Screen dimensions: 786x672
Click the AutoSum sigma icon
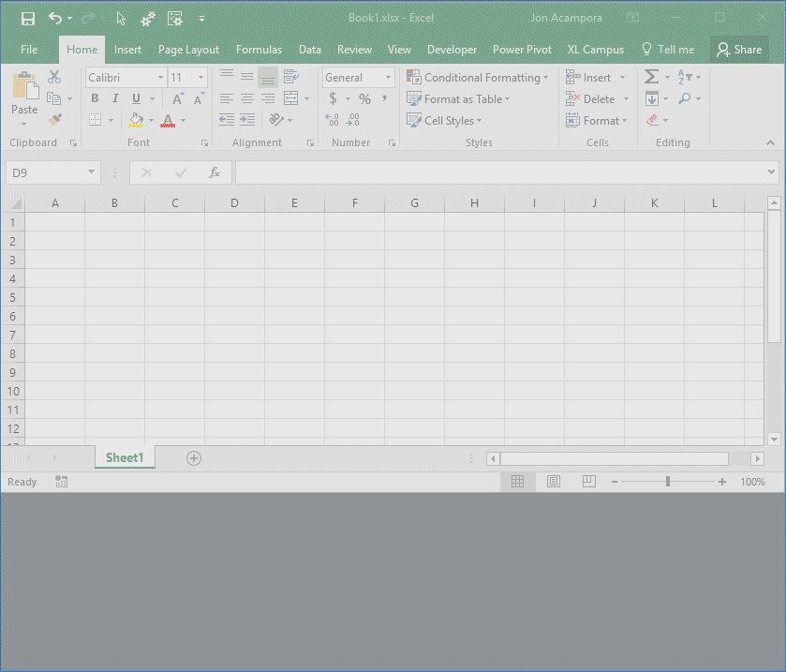652,78
